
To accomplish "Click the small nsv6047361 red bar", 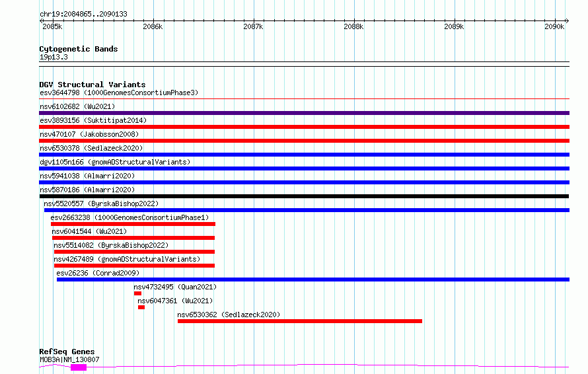I will (141, 307).
